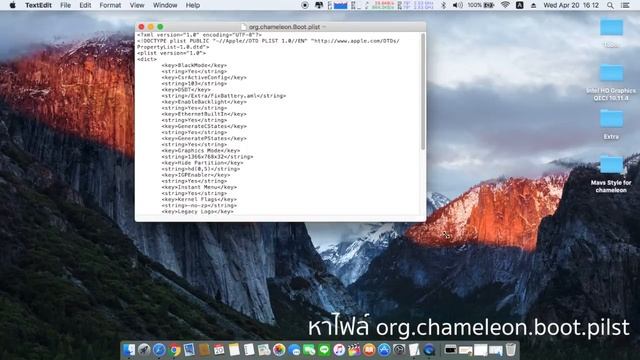Open the Mavs Style for chameleon folder
640x360 pixels.
611,164
